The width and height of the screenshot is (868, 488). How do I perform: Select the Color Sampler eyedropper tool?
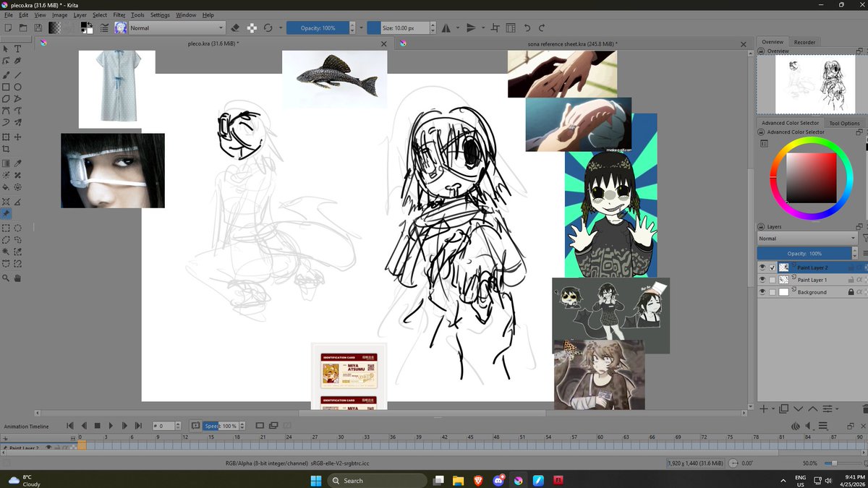pyautogui.click(x=17, y=163)
